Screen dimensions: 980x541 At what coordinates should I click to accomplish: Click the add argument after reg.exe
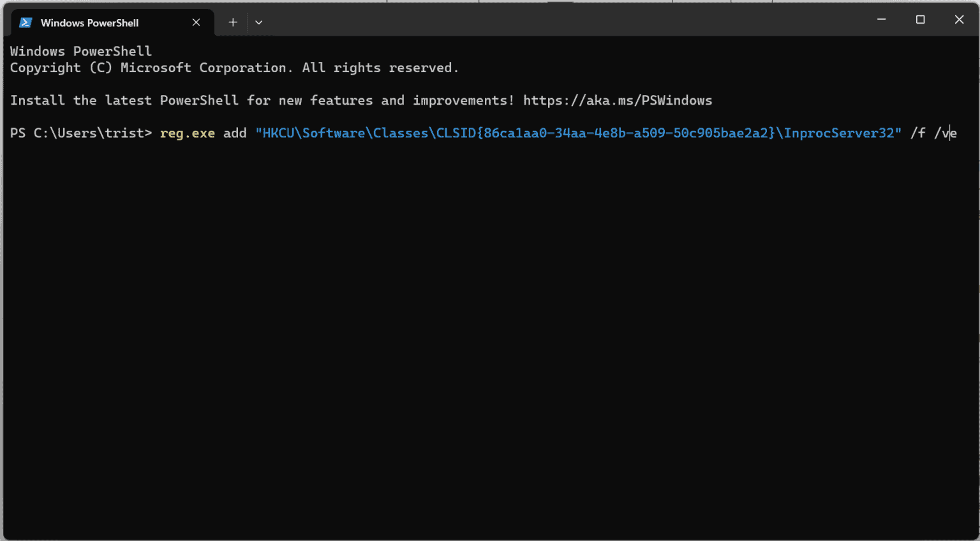(x=234, y=133)
